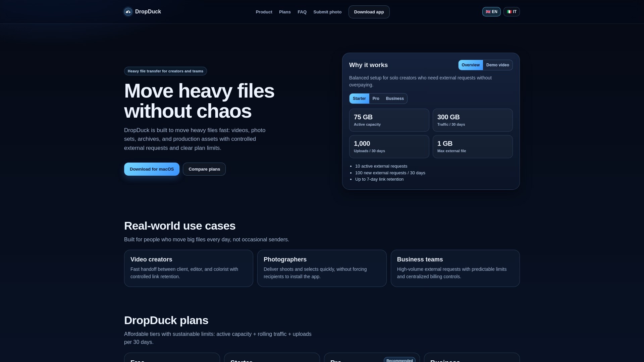Click 'Heavy file transfer for creators and teams' pill
Screen dimensions: 644x362
tap(165, 71)
